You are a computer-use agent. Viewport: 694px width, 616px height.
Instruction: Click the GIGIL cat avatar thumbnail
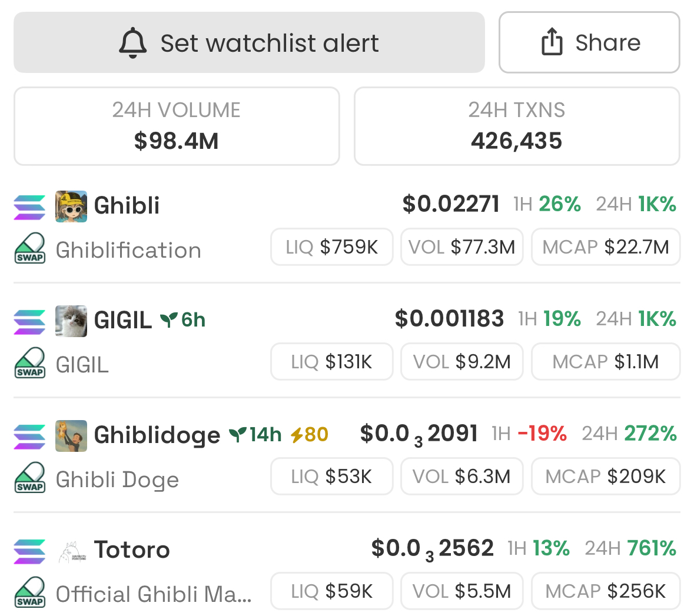pos(71,321)
